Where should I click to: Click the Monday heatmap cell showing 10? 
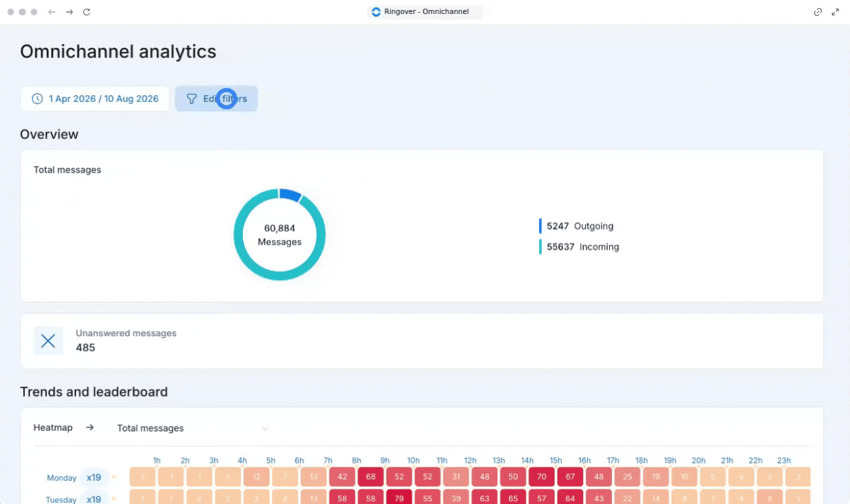tap(685, 477)
